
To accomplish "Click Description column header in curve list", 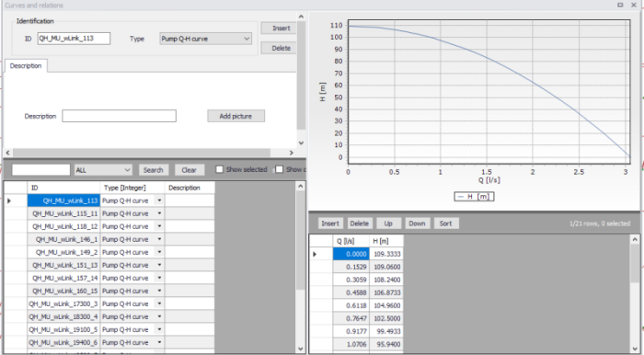I will tap(190, 188).
